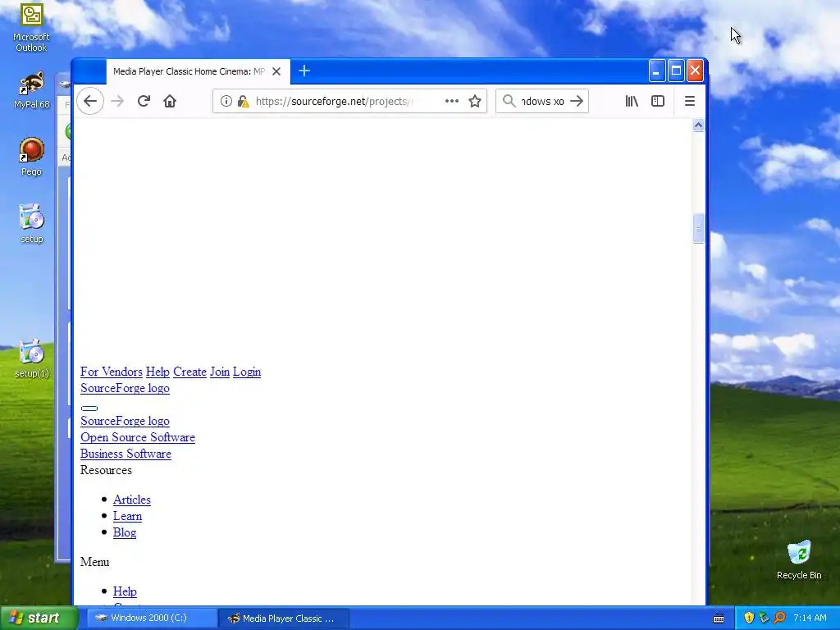Open the For Vendors link
840x630 pixels.
point(112,372)
